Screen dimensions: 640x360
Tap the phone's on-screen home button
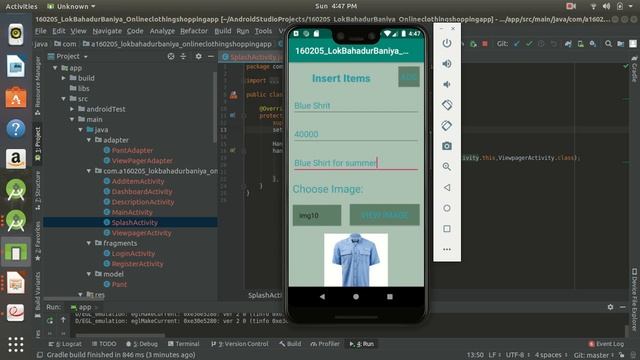click(356, 297)
